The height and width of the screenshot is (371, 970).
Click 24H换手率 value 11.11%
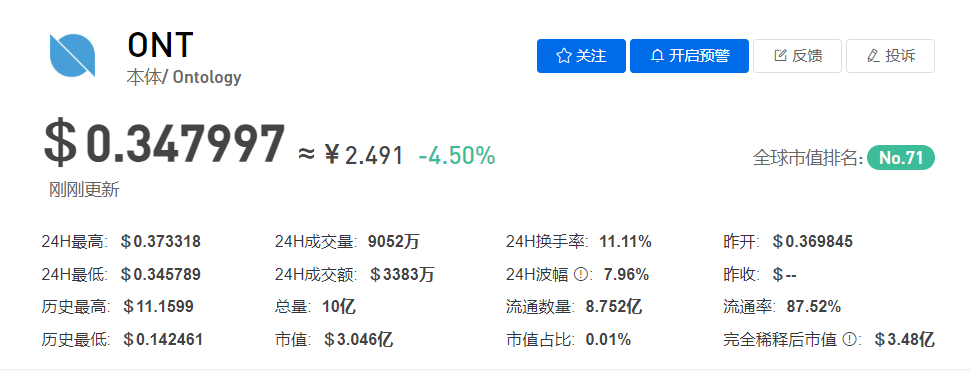(625, 241)
